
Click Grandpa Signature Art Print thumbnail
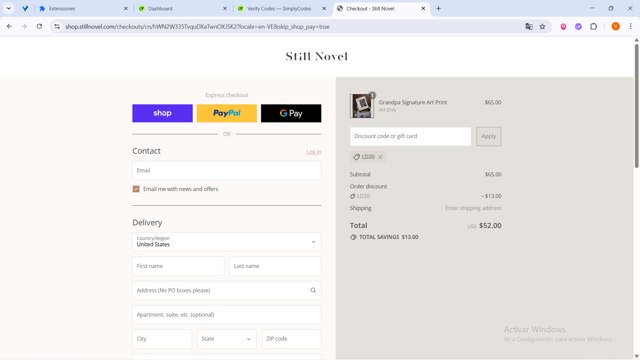coord(362,106)
